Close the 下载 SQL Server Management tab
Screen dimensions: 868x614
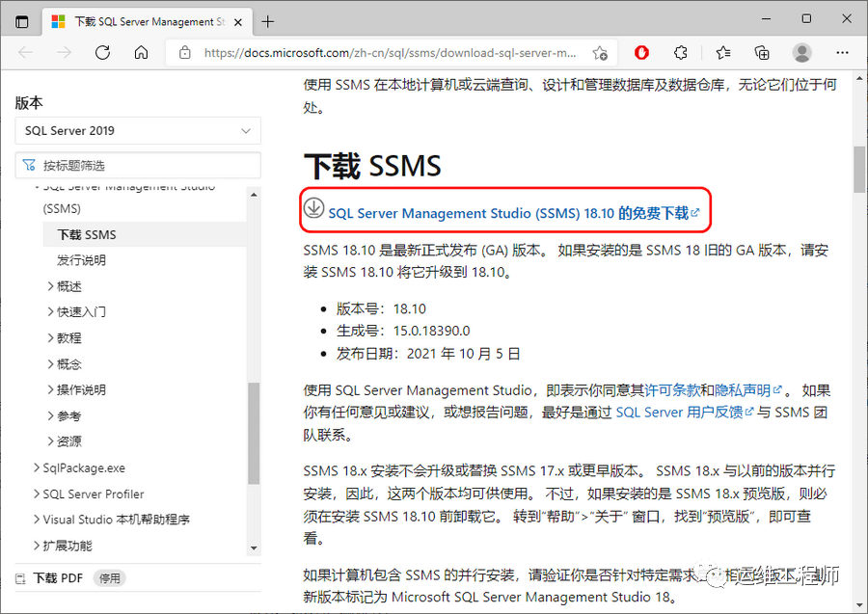[238, 22]
